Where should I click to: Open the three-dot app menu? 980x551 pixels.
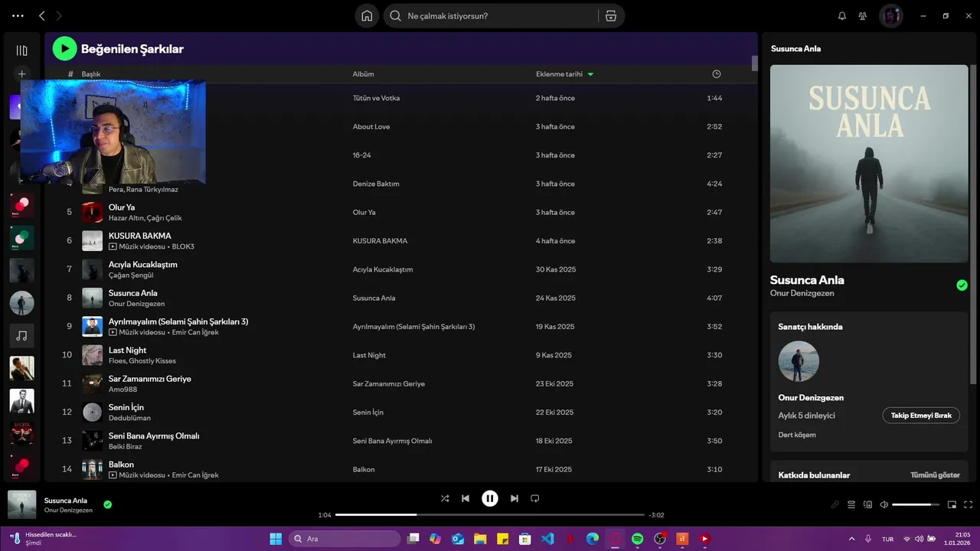point(18,16)
